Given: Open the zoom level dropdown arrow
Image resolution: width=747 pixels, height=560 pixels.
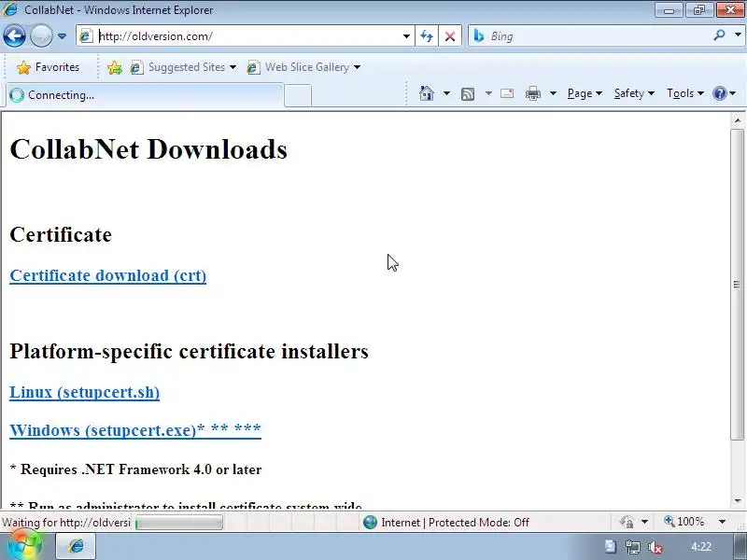Looking at the screenshot, I should pyautogui.click(x=722, y=522).
